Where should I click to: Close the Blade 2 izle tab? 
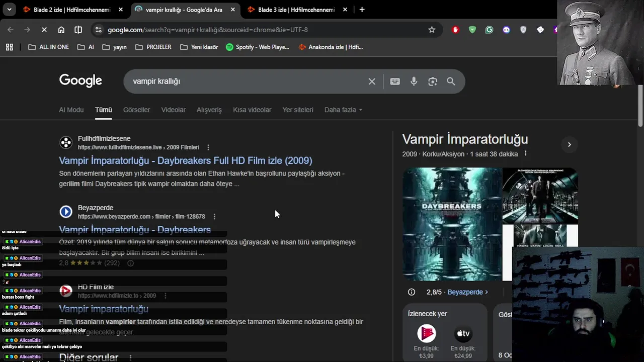(120, 10)
